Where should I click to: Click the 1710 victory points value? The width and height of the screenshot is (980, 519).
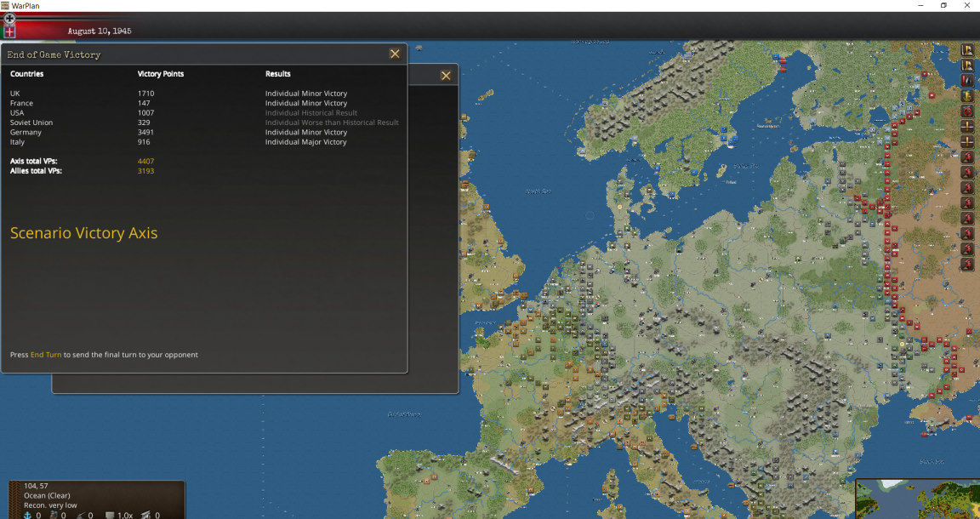point(145,94)
